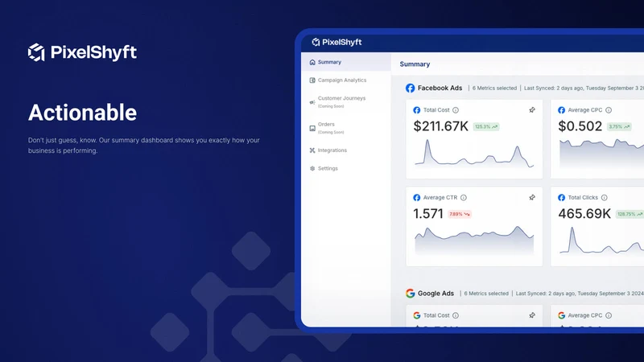Click the $0.502 value
The image size is (644, 362).
pyautogui.click(x=580, y=126)
